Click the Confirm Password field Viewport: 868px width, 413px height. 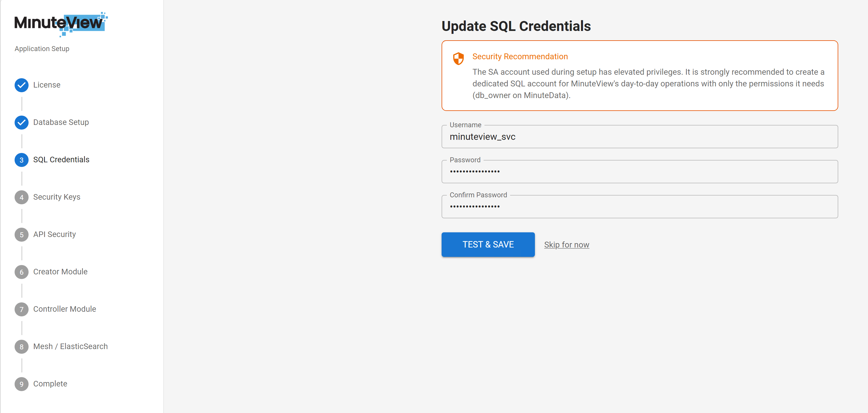[x=639, y=206]
